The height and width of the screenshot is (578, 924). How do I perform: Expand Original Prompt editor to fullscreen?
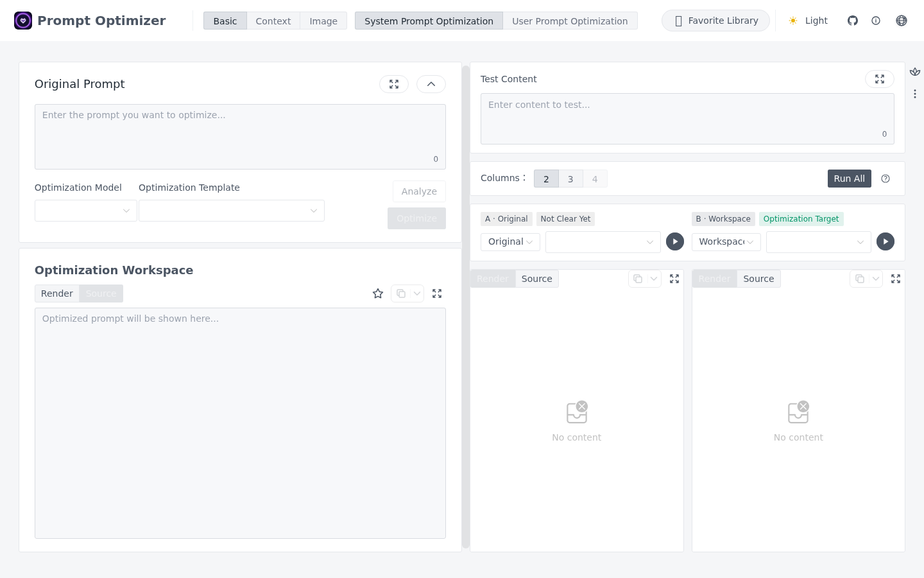pyautogui.click(x=394, y=84)
